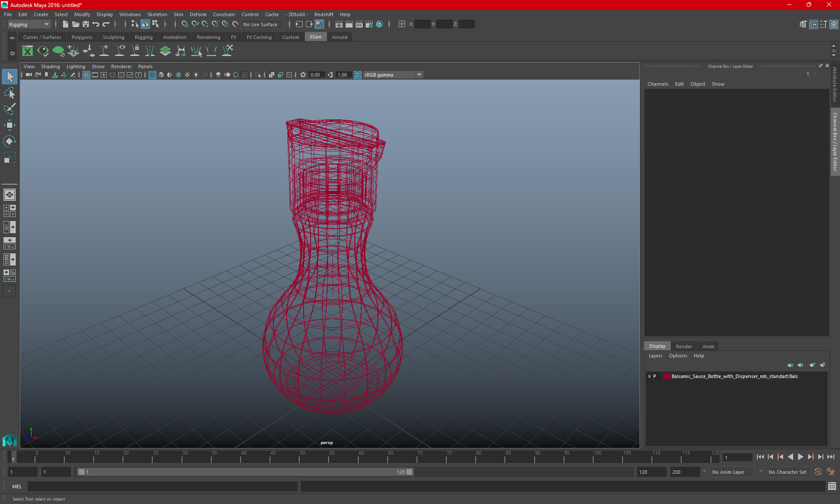The image size is (840, 504).
Task: Adjust the gamma value slider
Action: (x=343, y=74)
